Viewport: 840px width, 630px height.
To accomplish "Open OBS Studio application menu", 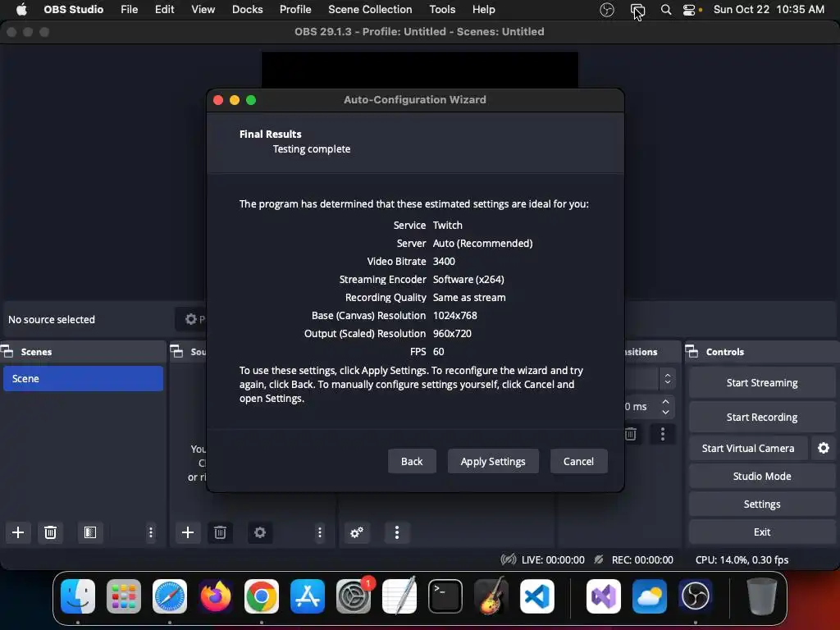I will [x=73, y=9].
